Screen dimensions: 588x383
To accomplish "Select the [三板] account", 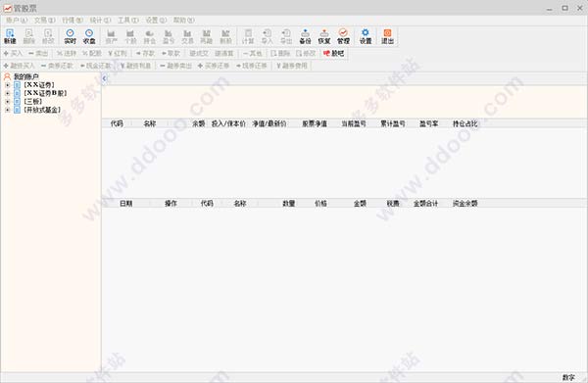I will click(x=33, y=102).
